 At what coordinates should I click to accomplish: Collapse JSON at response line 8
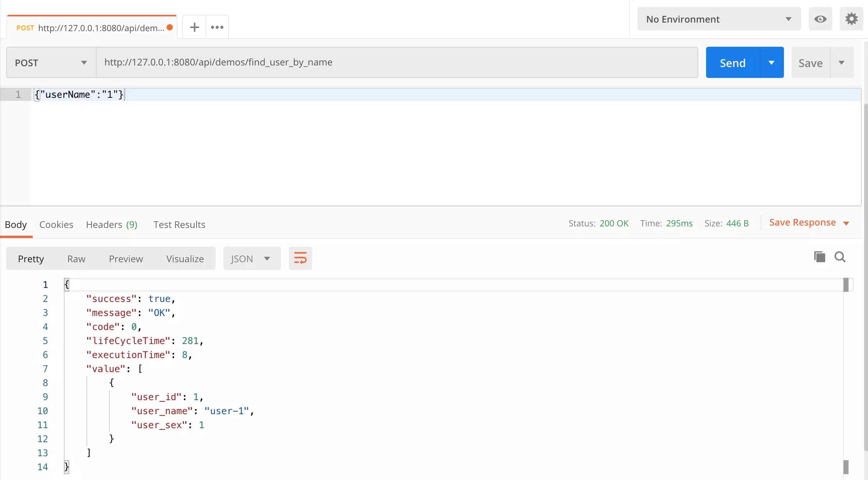(57, 383)
